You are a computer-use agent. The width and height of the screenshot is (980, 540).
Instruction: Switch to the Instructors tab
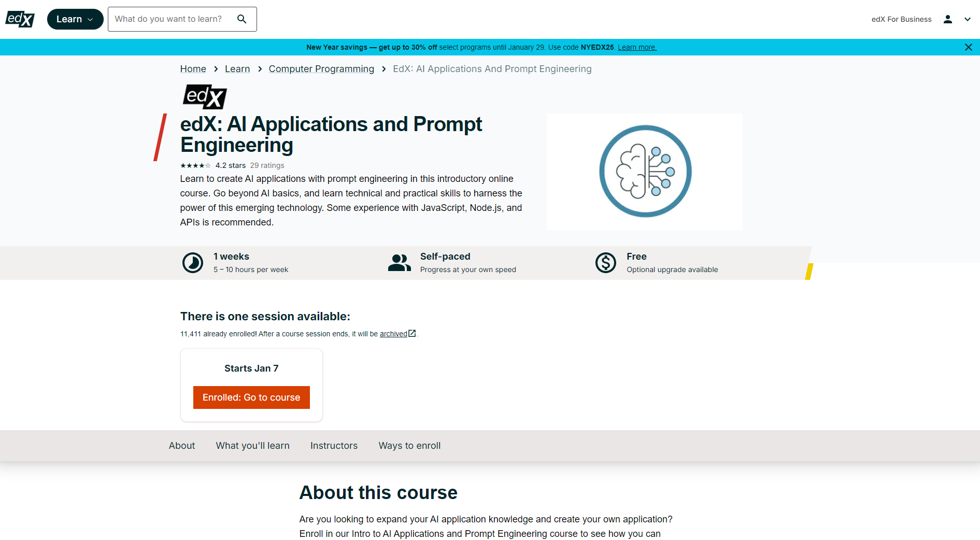[334, 446]
